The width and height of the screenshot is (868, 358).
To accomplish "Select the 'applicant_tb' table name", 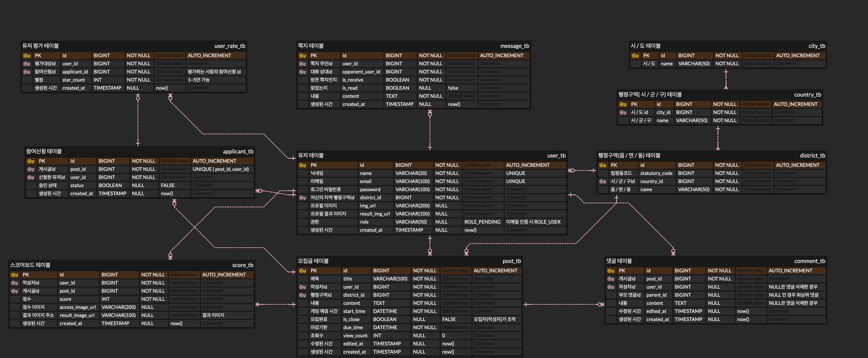I will 238,151.
